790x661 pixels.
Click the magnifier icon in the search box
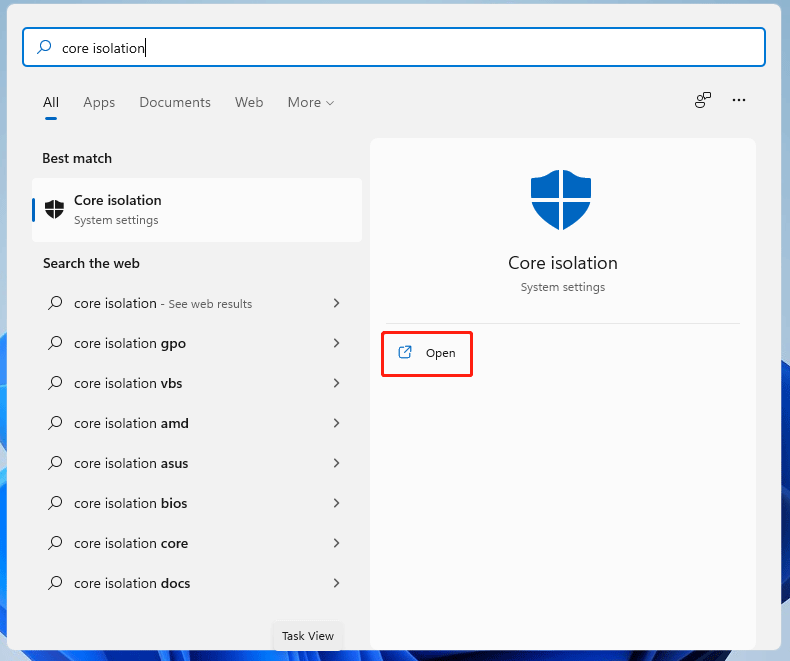(x=44, y=47)
